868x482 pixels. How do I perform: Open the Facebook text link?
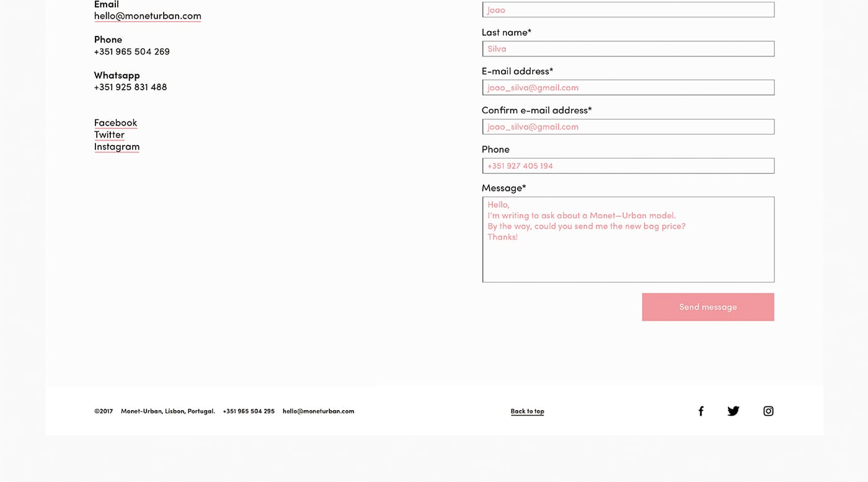tap(115, 123)
